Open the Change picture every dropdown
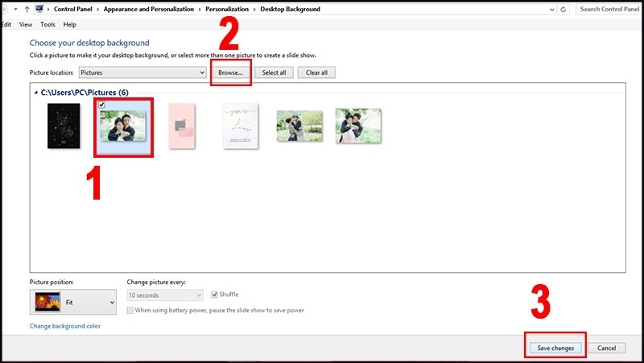Image resolution: width=644 pixels, height=363 pixels. pos(165,295)
